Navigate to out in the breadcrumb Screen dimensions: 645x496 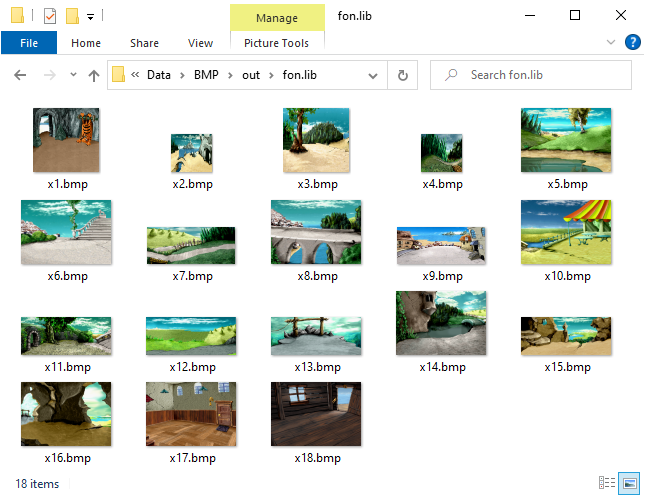(251, 75)
